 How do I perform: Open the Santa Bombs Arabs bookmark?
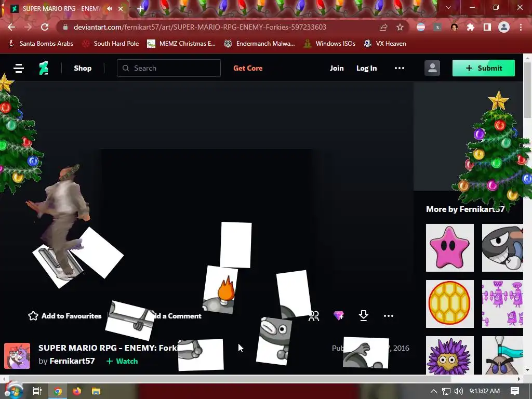[41, 44]
